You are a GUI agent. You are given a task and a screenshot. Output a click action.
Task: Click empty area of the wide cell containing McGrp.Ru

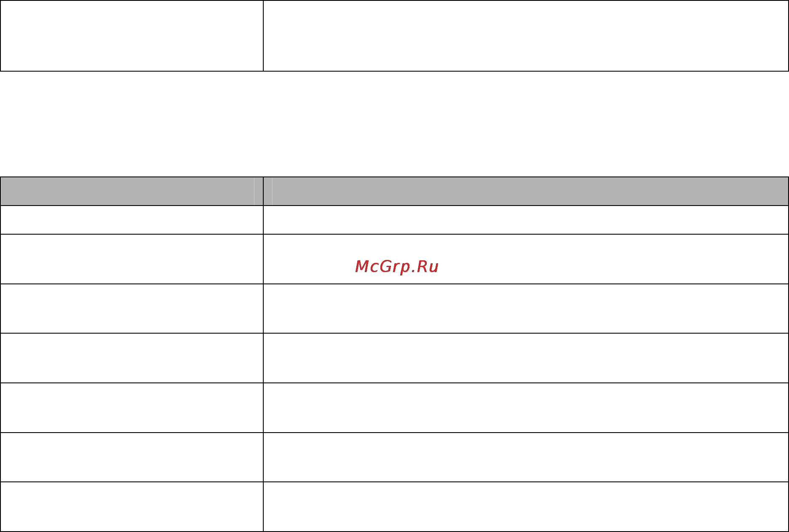(x=611, y=259)
